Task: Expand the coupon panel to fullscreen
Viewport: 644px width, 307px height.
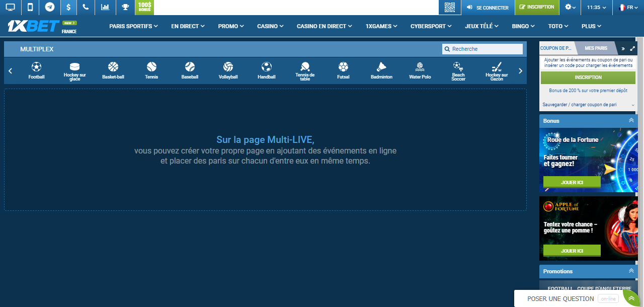Action: pos(632,49)
